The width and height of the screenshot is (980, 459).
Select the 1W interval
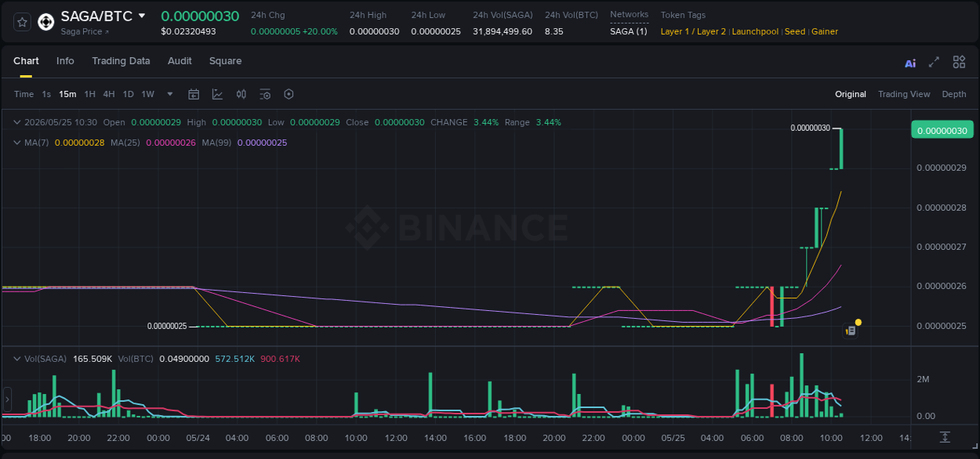(147, 94)
